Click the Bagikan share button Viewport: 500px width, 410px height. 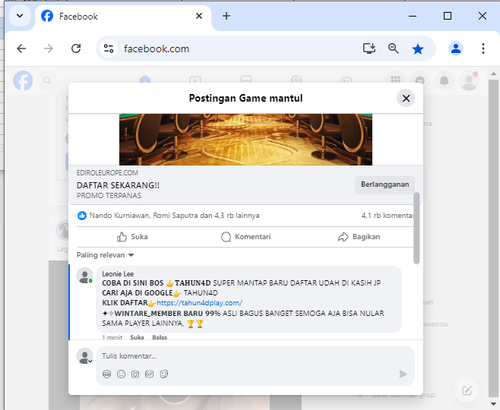click(359, 237)
